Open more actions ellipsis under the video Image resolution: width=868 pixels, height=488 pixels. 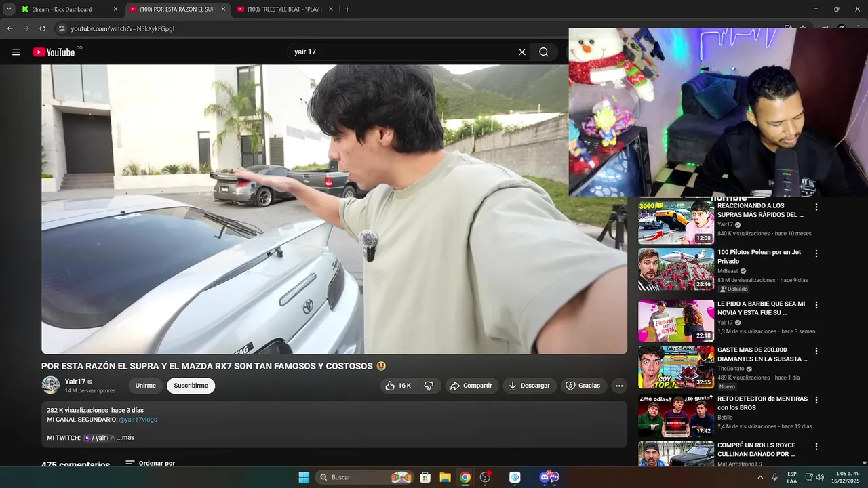618,386
